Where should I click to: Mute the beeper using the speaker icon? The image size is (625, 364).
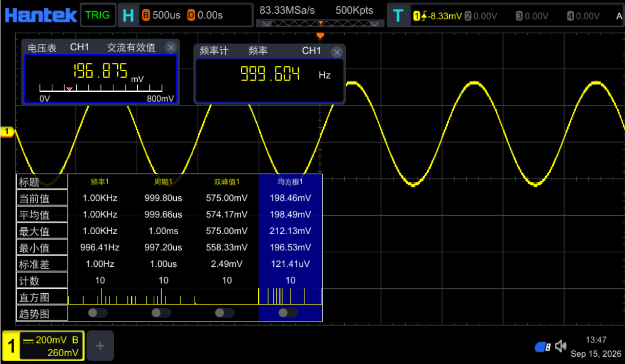[x=561, y=346]
